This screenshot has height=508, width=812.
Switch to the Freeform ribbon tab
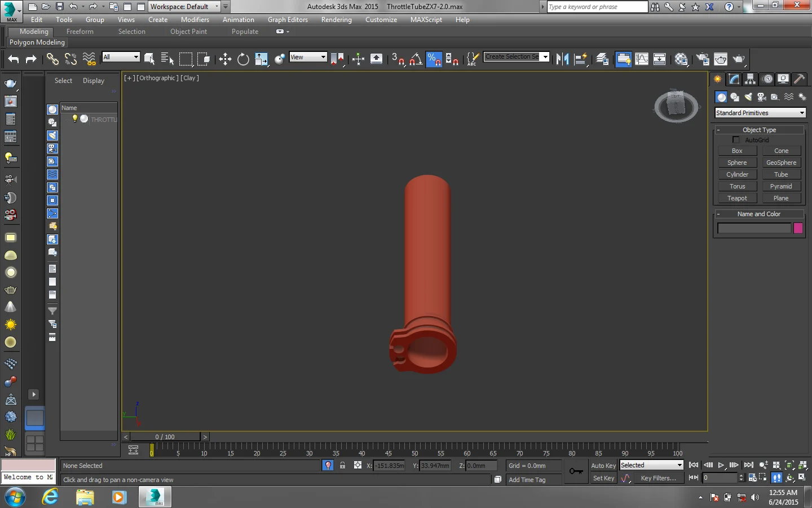[x=80, y=32]
